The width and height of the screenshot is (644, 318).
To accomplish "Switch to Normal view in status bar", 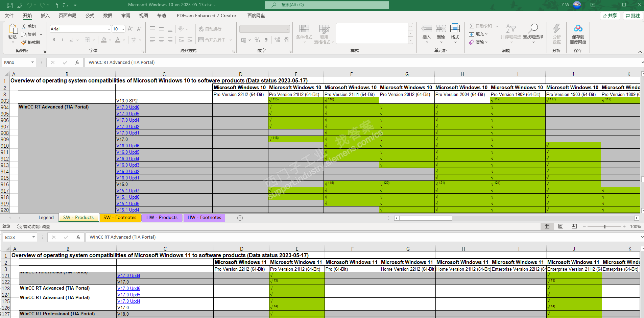I will click(547, 226).
